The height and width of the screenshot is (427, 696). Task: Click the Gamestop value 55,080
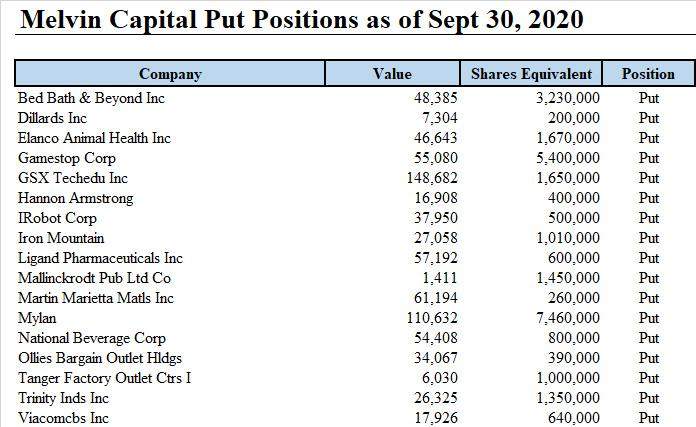coord(435,158)
